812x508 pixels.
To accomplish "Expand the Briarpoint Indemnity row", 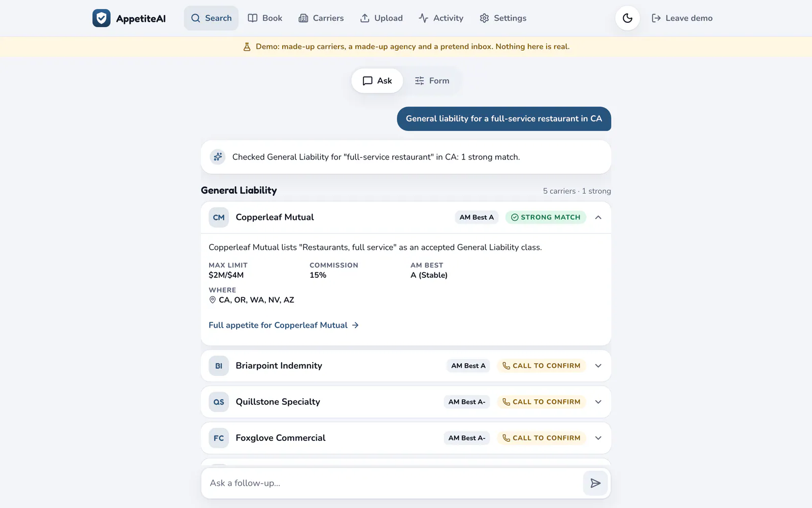I will [x=598, y=366].
